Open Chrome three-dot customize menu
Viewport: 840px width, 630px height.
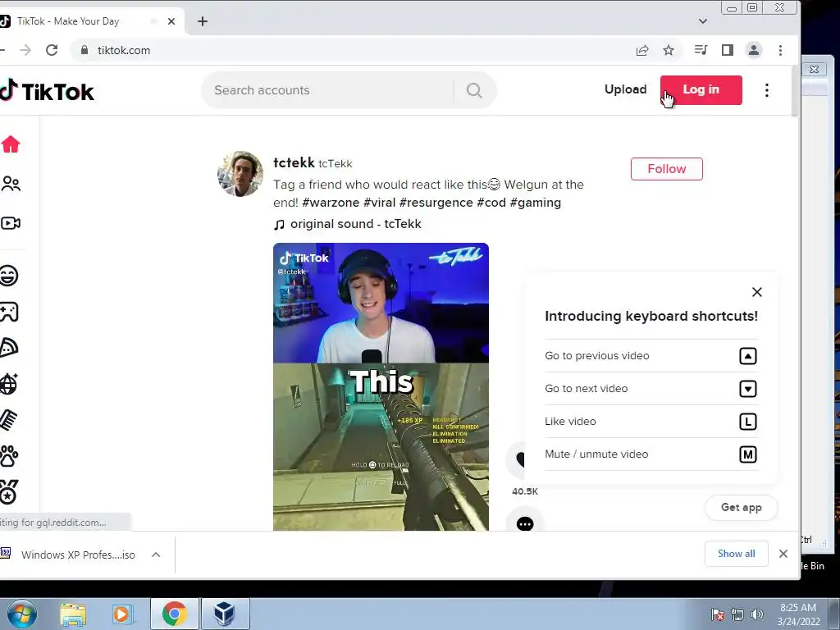[x=781, y=50]
